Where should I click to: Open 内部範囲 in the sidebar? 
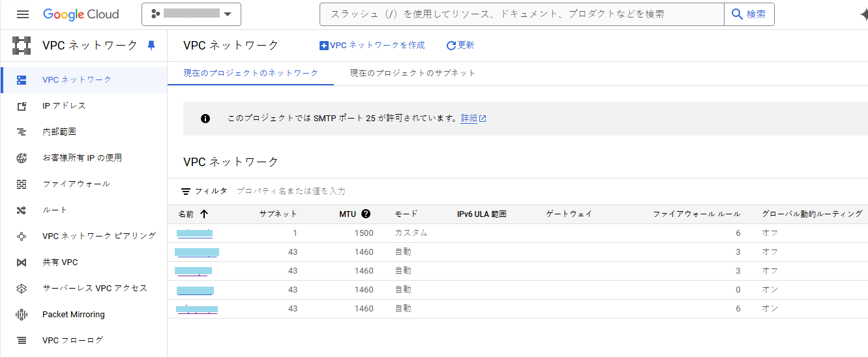59,132
